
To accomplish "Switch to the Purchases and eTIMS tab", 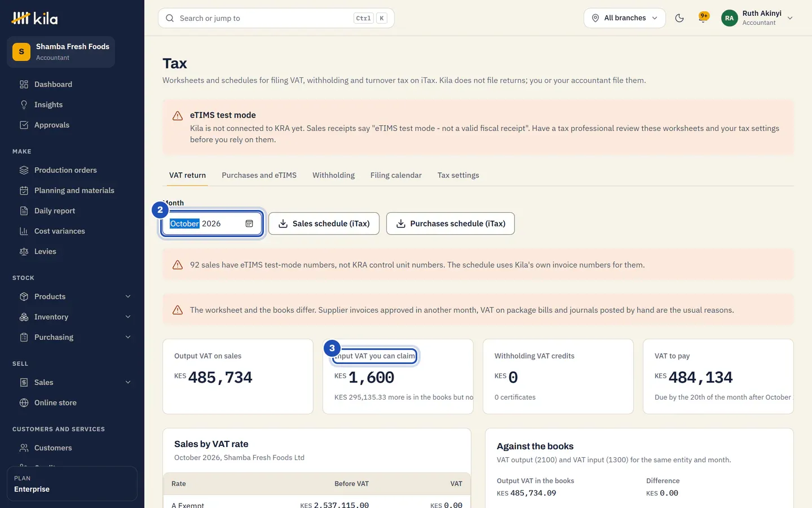I will tap(259, 175).
